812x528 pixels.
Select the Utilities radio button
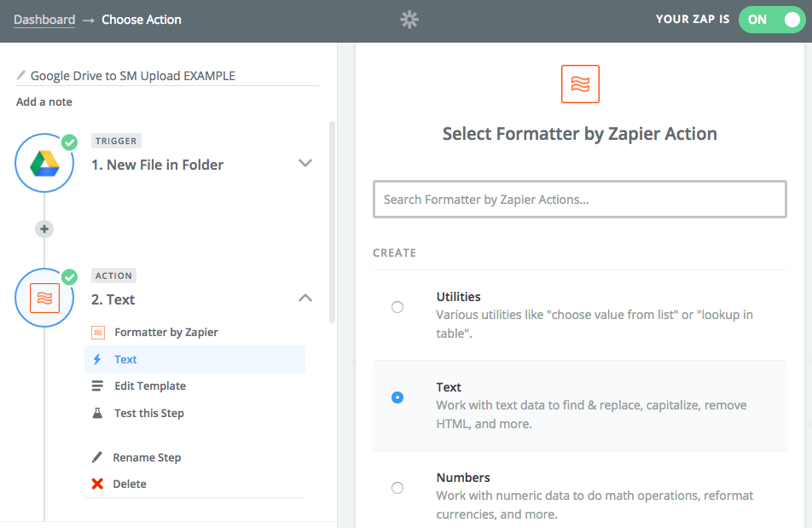pos(397,307)
